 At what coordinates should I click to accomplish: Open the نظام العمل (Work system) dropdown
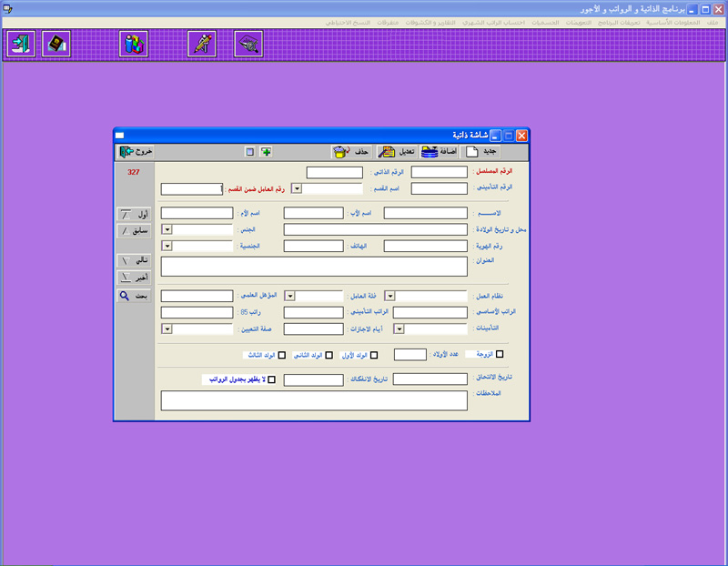(389, 296)
